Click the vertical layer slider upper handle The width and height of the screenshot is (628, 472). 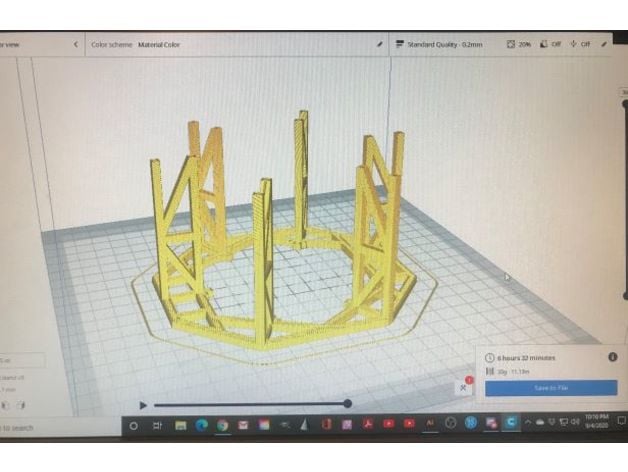625,104
